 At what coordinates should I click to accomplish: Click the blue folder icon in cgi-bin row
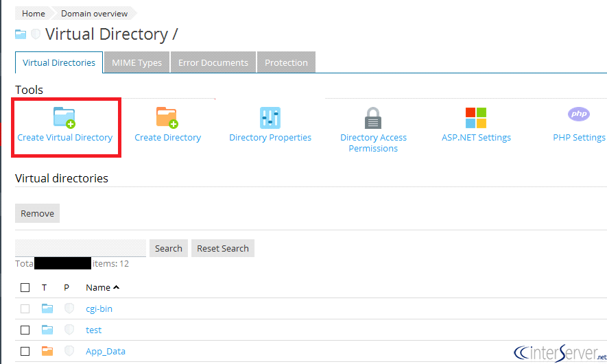coord(47,308)
